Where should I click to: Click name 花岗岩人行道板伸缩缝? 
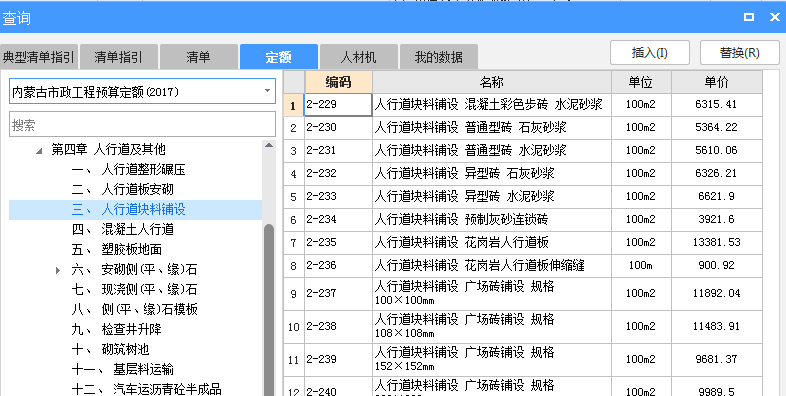[x=524, y=266]
